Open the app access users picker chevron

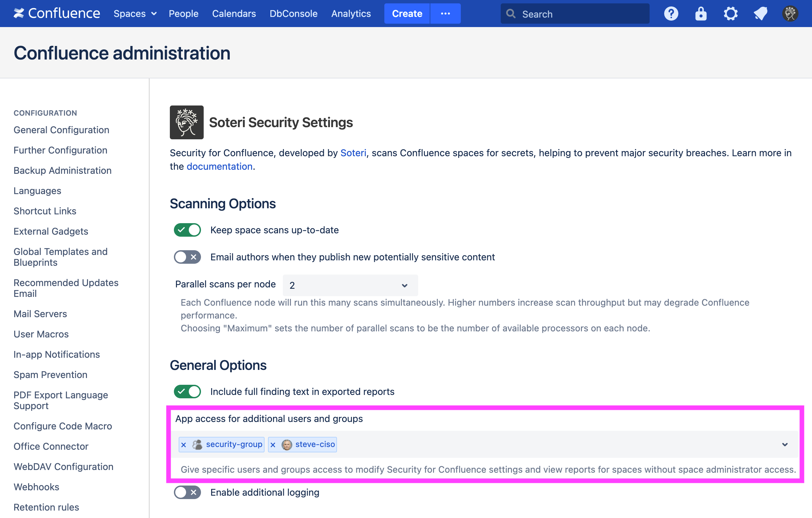point(784,444)
